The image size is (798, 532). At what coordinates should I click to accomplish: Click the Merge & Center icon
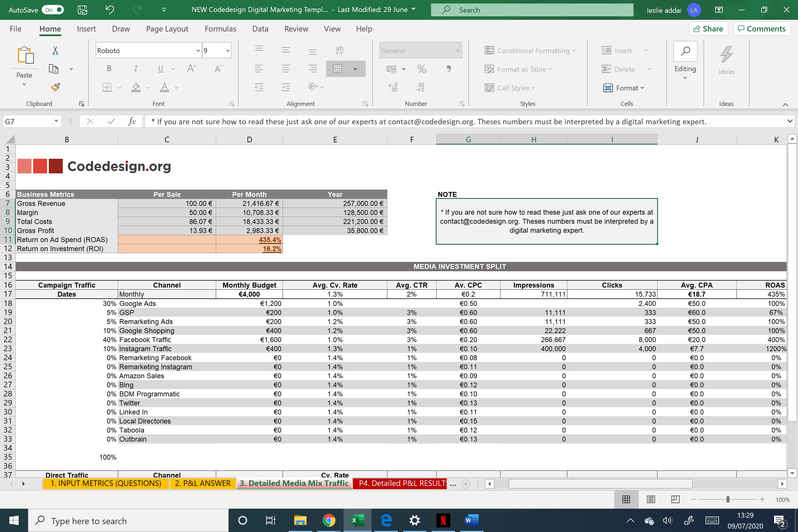tap(337, 69)
